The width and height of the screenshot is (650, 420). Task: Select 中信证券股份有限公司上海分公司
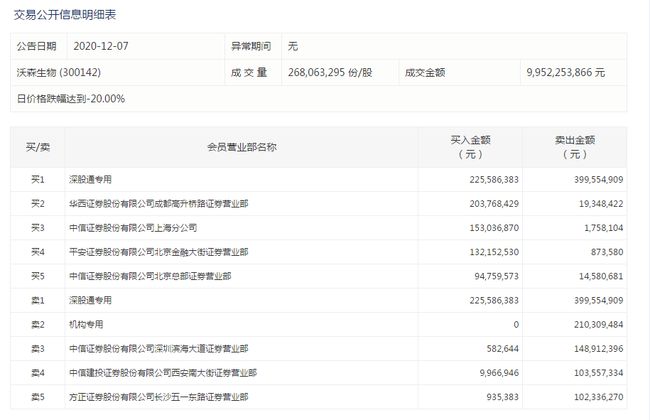[133, 228]
